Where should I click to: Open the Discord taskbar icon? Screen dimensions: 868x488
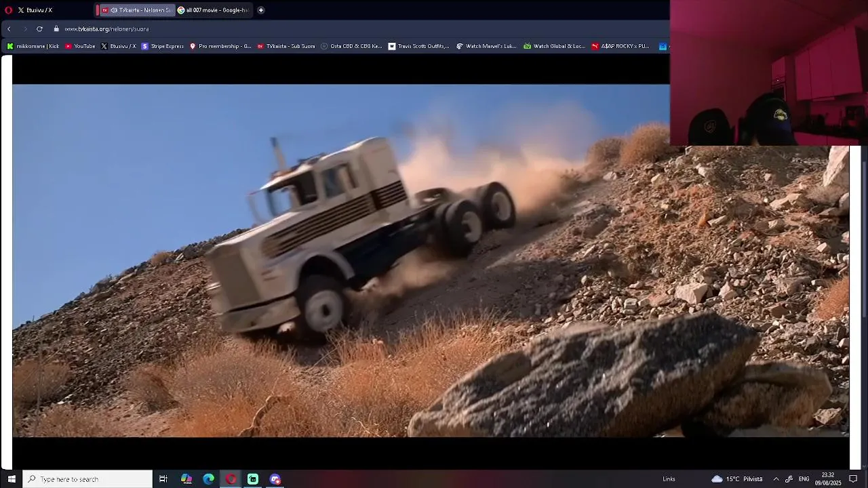point(275,479)
